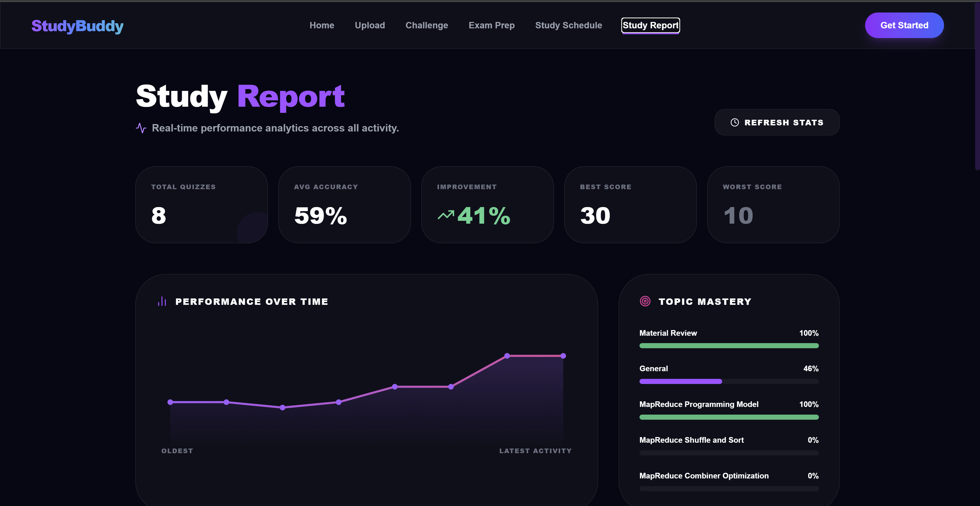
Task: Click the clock icon in Refresh Stats
Action: click(x=735, y=123)
